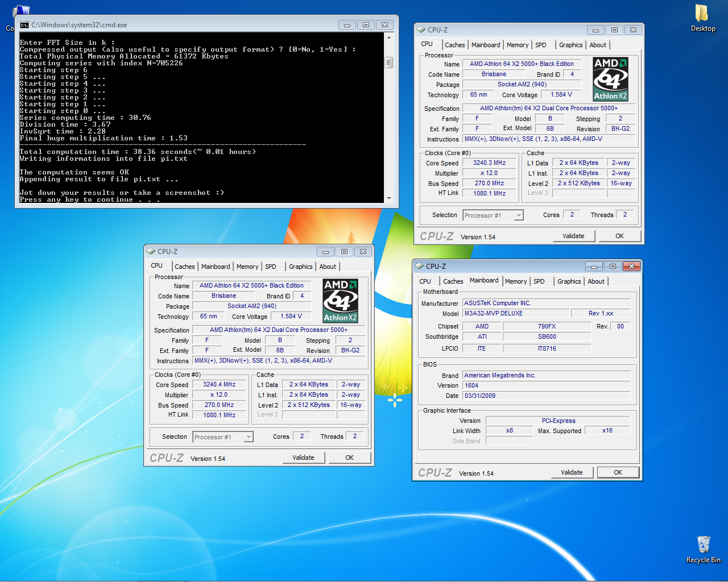Open Memory tab in the Mainboard CPU-Z window
The height and width of the screenshot is (582, 728).
pyautogui.click(x=516, y=281)
